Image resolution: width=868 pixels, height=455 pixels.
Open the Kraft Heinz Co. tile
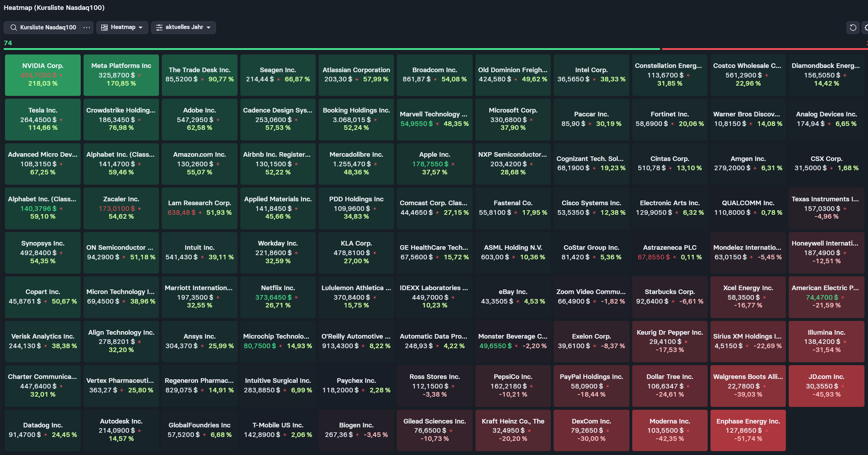pyautogui.click(x=513, y=430)
